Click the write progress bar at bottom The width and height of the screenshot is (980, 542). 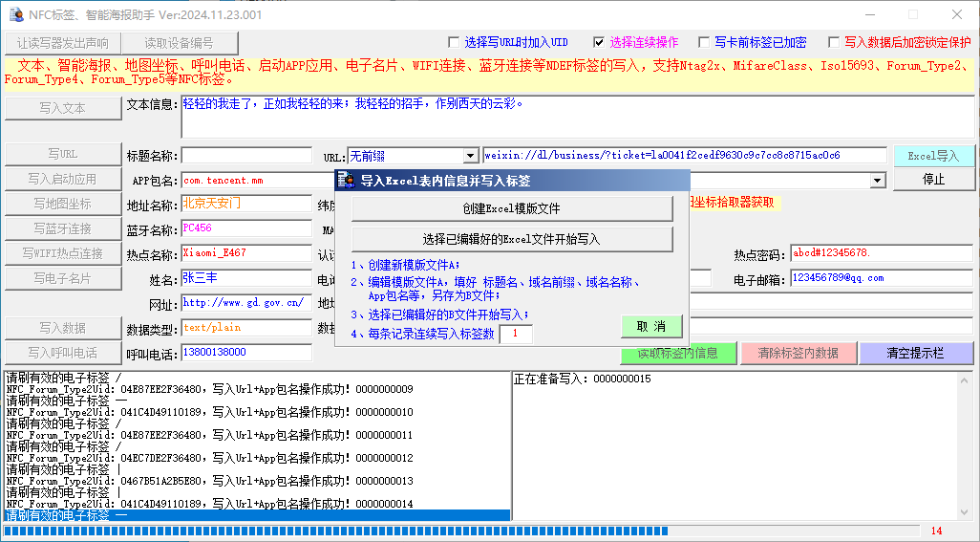click(x=458, y=531)
